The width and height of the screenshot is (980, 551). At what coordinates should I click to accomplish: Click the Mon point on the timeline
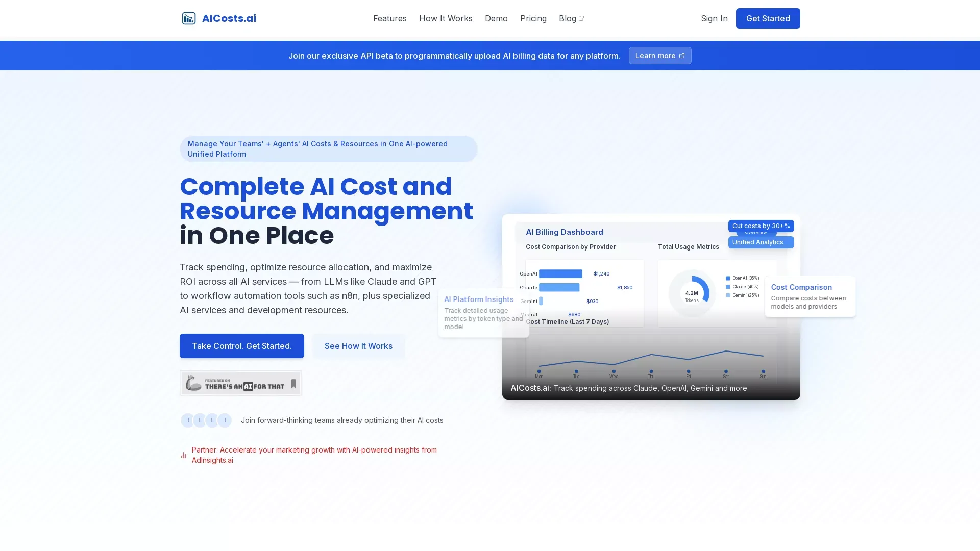(539, 371)
